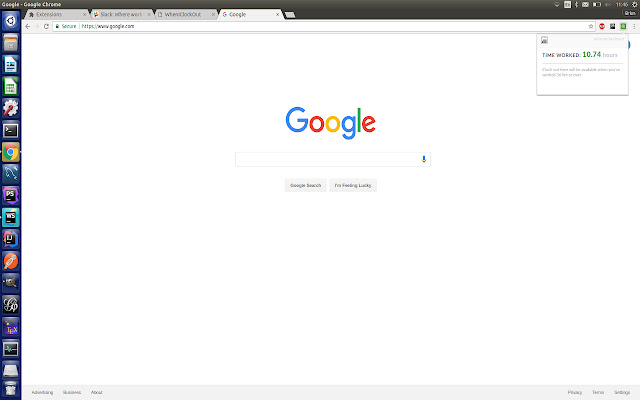This screenshot has height=400, width=640.
Task: Bookmark this page with the star
Action: click(x=591, y=26)
